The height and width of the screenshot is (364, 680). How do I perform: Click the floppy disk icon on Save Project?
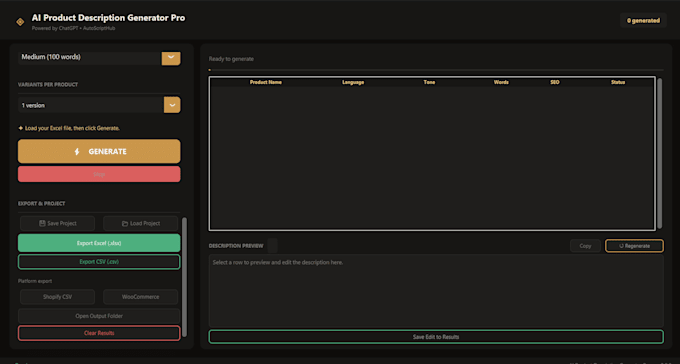click(x=42, y=223)
